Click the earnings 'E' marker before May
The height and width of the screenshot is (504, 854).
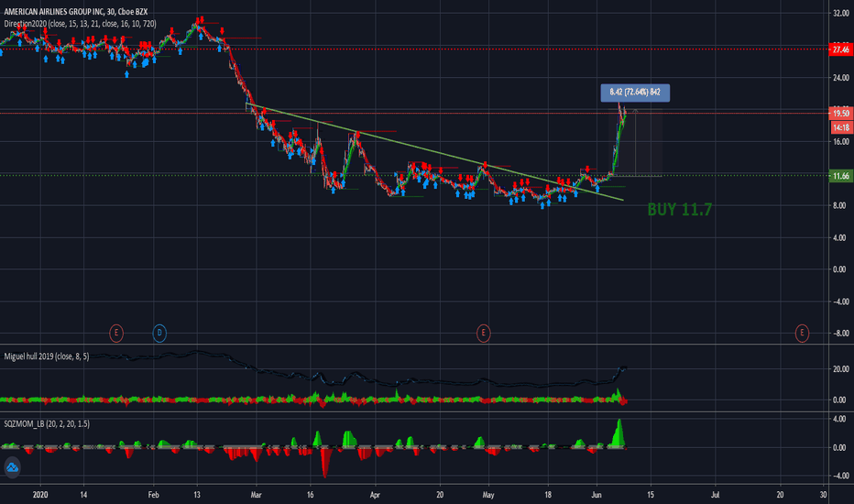coord(483,333)
